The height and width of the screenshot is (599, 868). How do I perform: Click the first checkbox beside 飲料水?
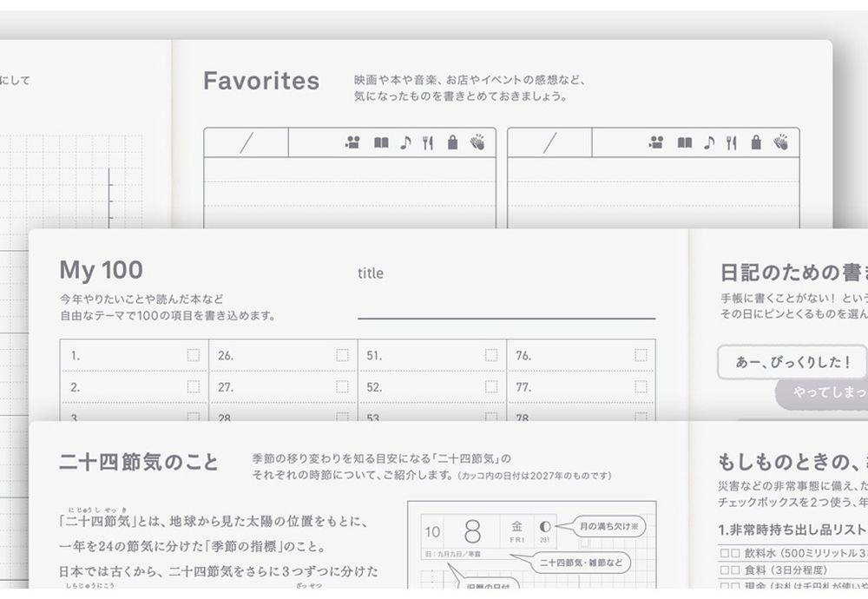(724, 553)
